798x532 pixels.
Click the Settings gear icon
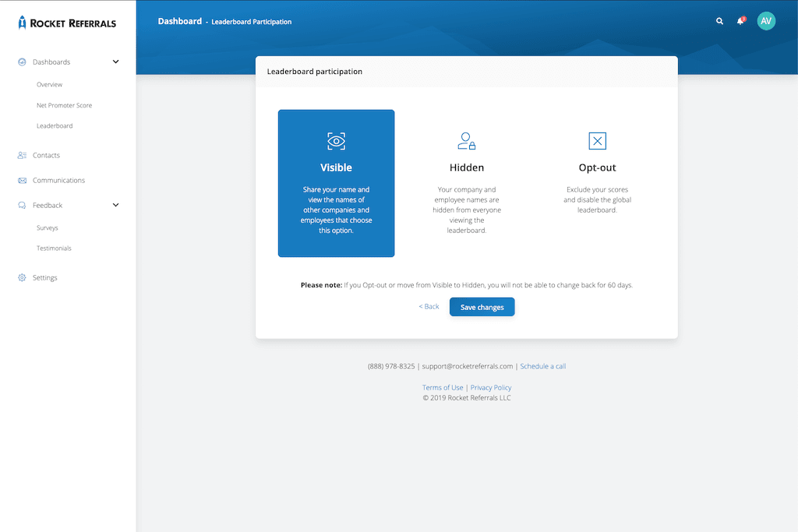22,278
